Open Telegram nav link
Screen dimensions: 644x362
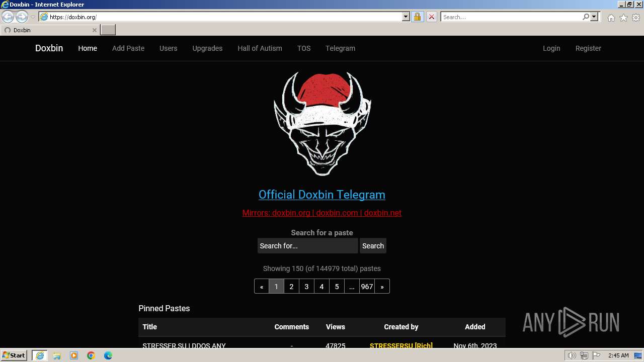coord(340,48)
